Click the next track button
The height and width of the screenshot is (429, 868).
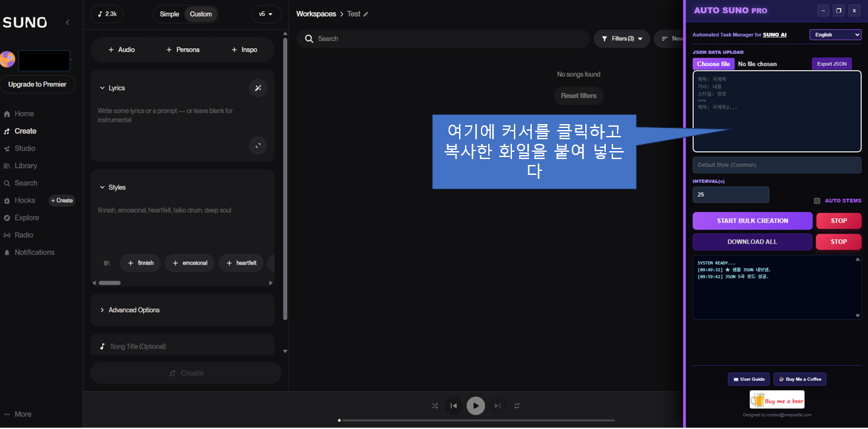(497, 406)
